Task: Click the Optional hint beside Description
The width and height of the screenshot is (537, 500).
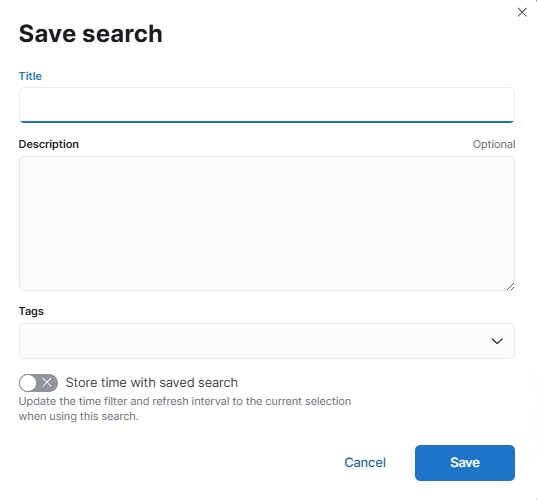Action: 494,144
